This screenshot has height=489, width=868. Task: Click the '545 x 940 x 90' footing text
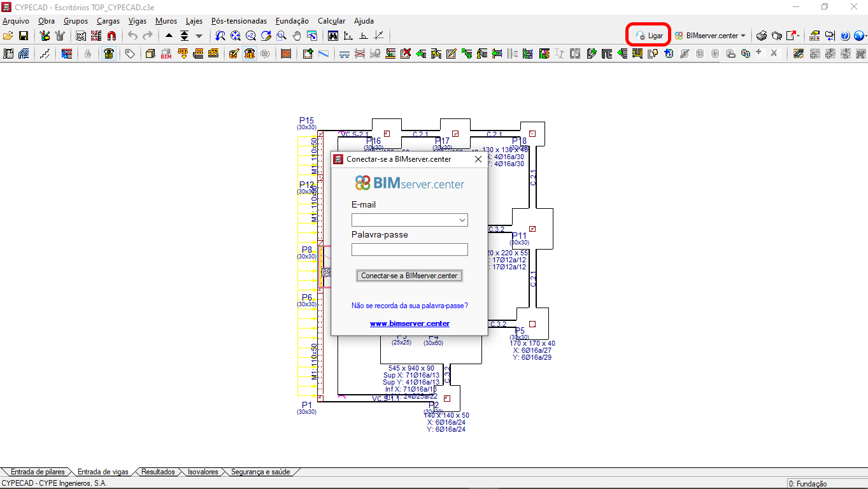(x=411, y=368)
